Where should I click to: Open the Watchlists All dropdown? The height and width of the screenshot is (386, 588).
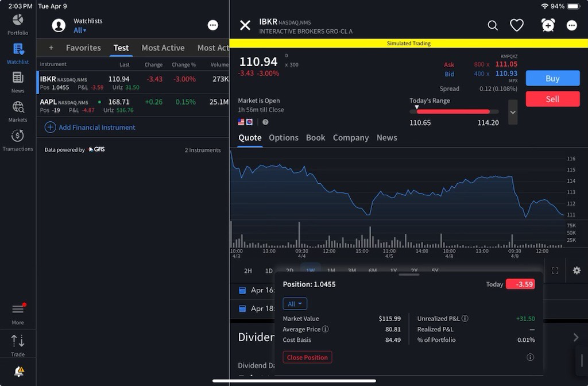coord(80,30)
